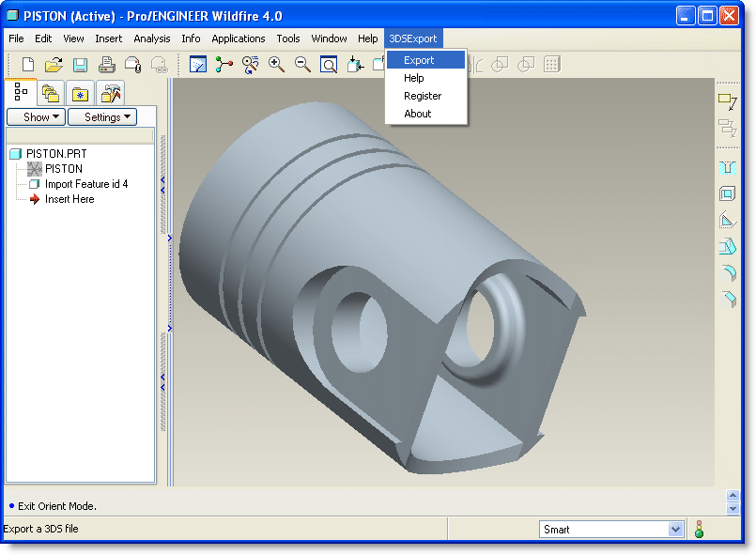Select Import Feature id 4 in tree
This screenshot has height=555, width=756.
point(86,184)
